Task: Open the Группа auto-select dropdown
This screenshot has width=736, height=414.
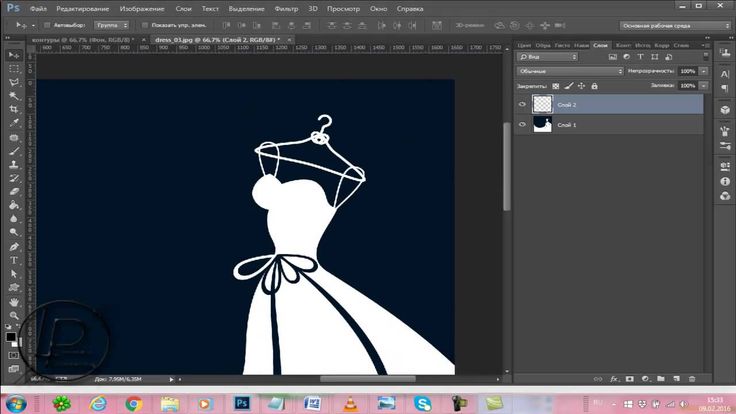Action: coord(111,24)
